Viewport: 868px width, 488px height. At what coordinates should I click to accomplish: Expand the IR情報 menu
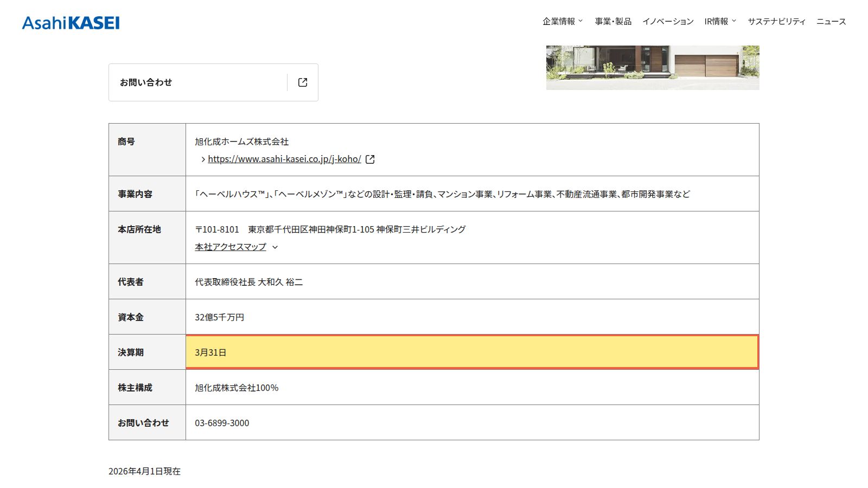720,21
